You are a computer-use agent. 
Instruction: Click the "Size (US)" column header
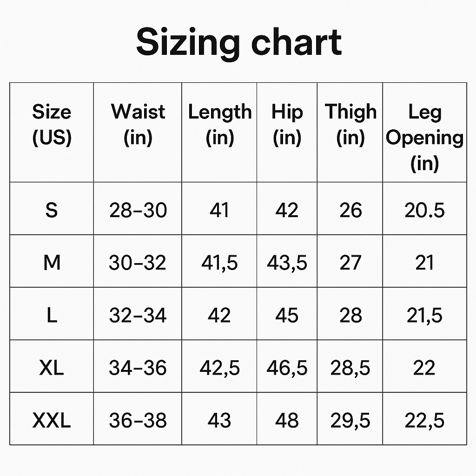52,125
